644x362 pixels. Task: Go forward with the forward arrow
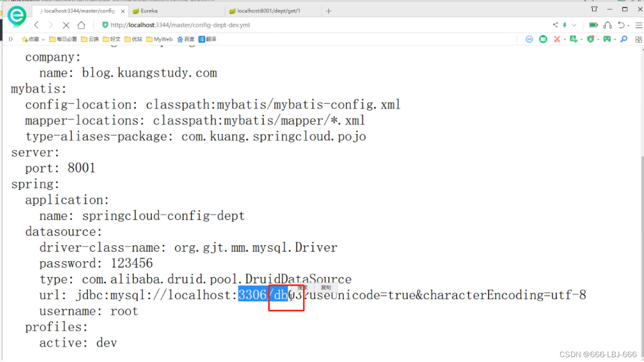pos(50,25)
